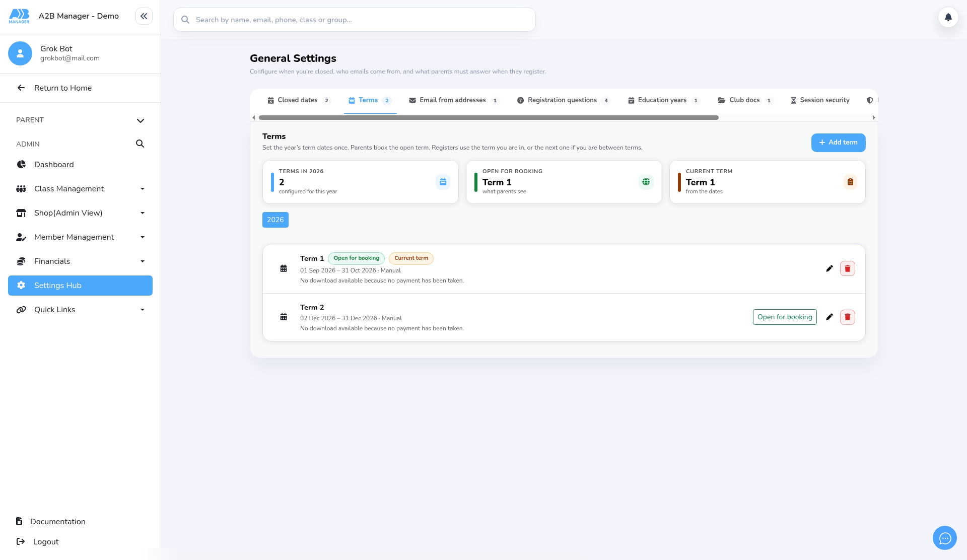The height and width of the screenshot is (560, 967).
Task: Expand Member Management submenu
Action: (143, 237)
